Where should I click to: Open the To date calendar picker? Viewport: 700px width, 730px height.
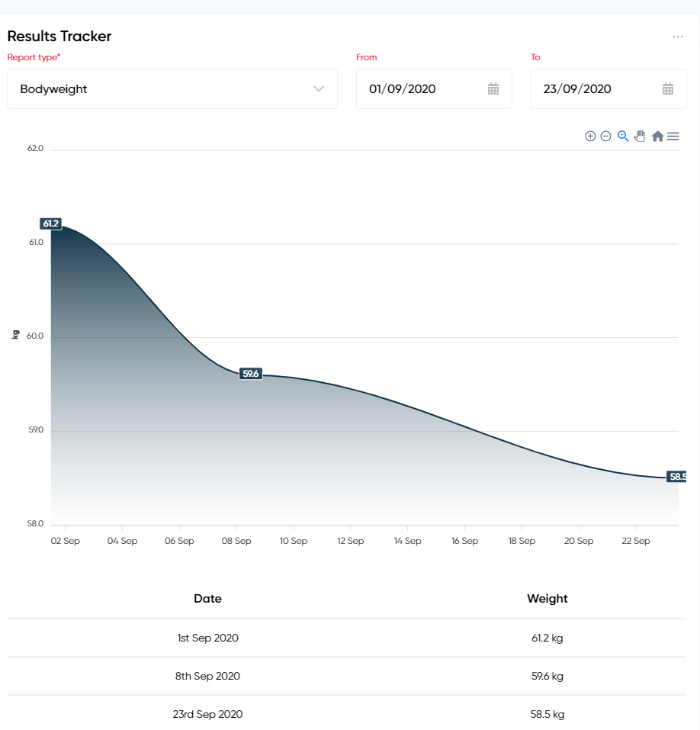coord(668,88)
